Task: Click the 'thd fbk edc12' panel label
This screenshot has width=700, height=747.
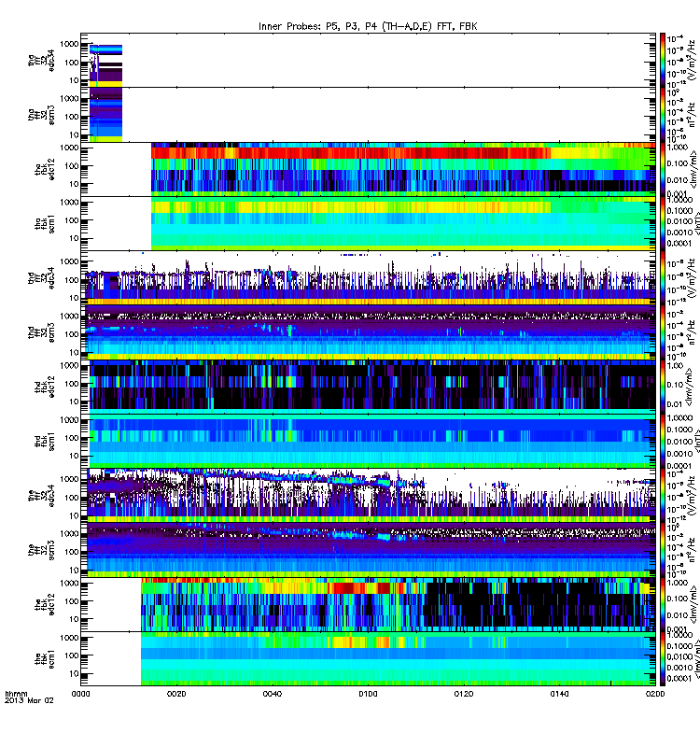Action: click(45, 388)
